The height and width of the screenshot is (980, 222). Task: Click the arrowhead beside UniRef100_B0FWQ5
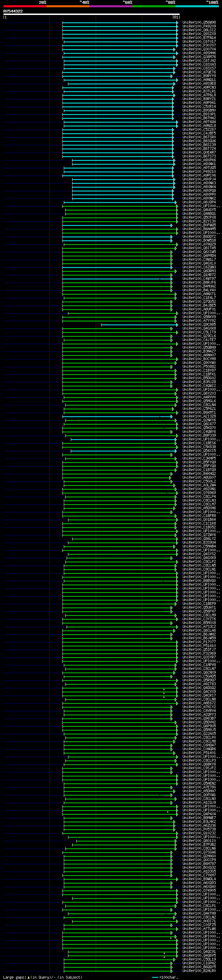(x=171, y=225)
